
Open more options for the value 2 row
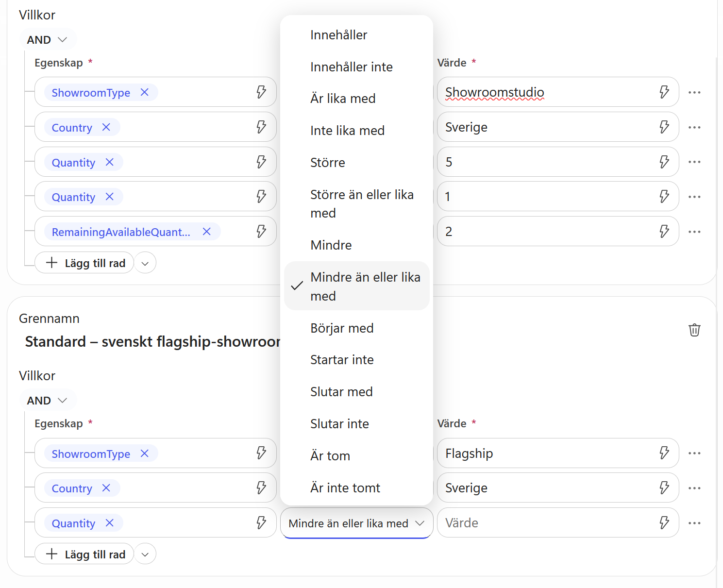pyautogui.click(x=694, y=232)
